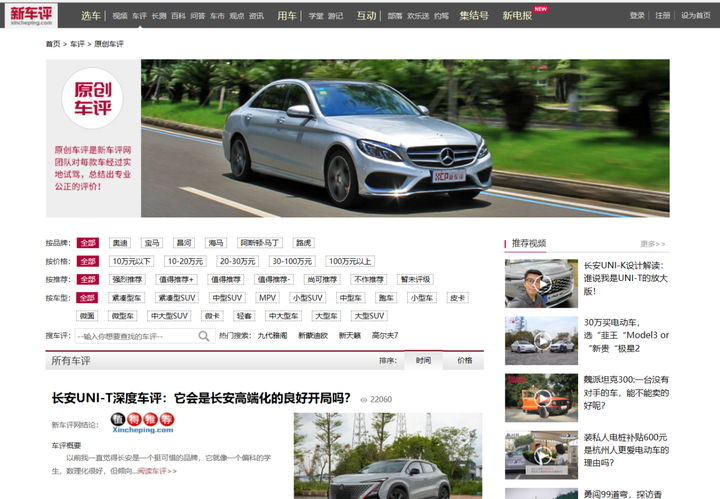The height and width of the screenshot is (499, 720).
Task: Open the 长安UNI-T car photo thumbnail
Action: point(388,456)
